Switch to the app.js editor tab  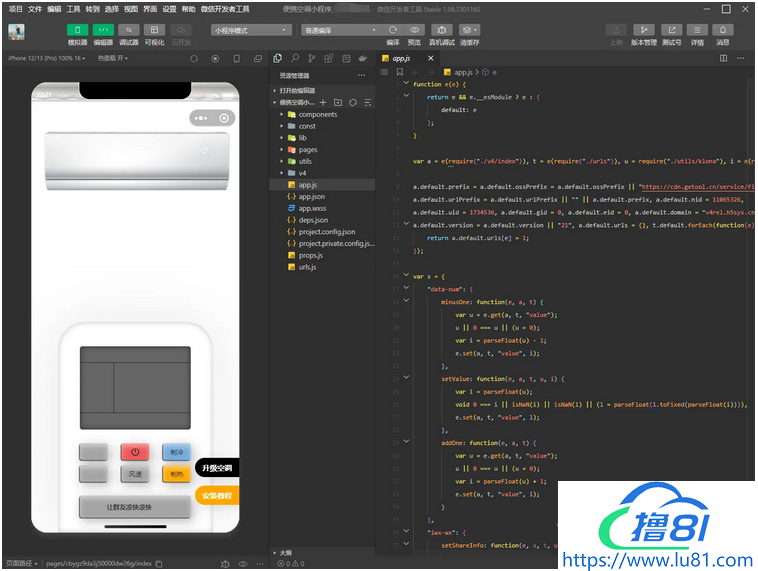[400, 59]
